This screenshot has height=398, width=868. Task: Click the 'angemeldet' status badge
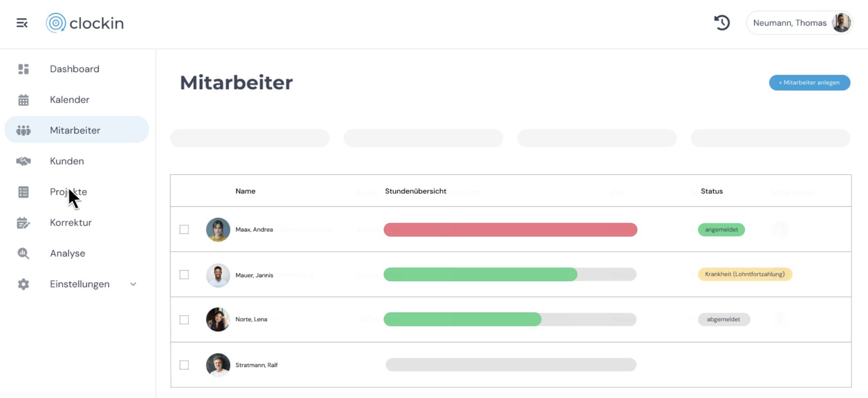tap(721, 230)
